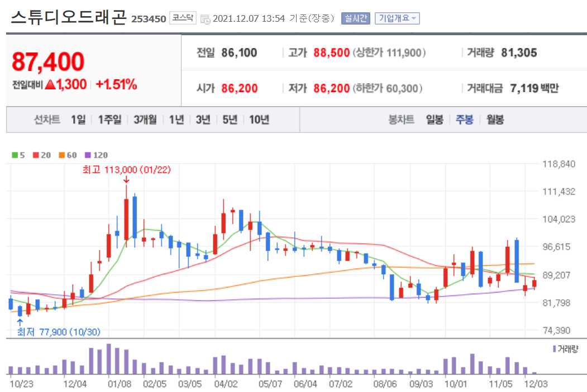This screenshot has width=587, height=392.
Task: Switch to 월봉 monthly candle chart
Action: 495,119
